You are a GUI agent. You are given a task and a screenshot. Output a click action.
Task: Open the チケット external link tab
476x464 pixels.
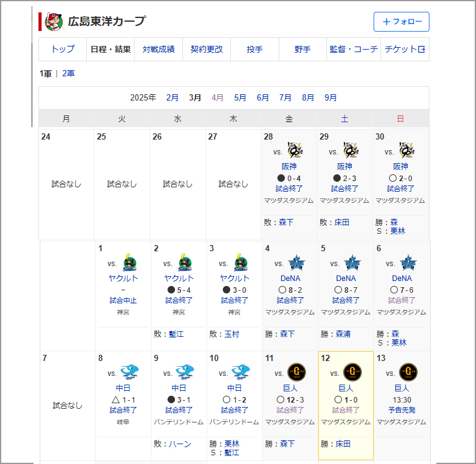click(405, 49)
